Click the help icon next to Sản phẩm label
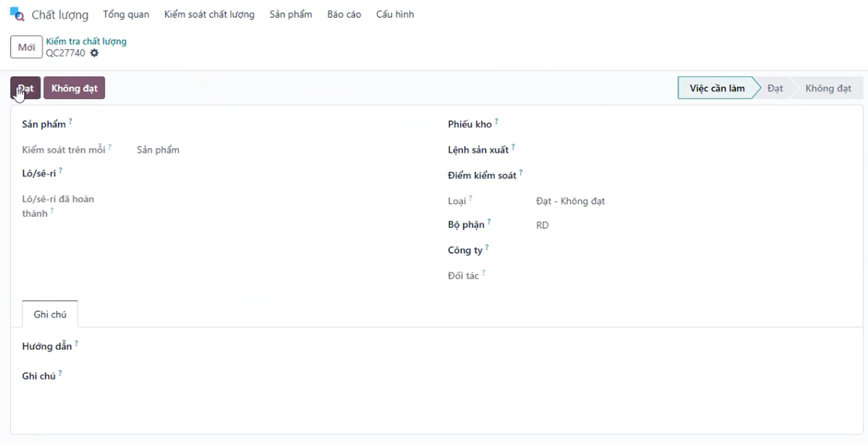Screen dimensions: 868x443 (x=71, y=121)
